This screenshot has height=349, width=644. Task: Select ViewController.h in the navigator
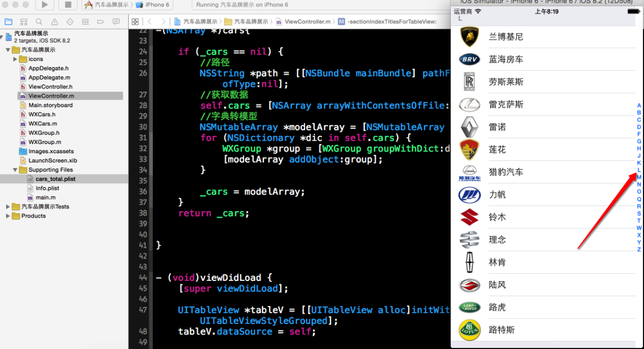point(51,87)
